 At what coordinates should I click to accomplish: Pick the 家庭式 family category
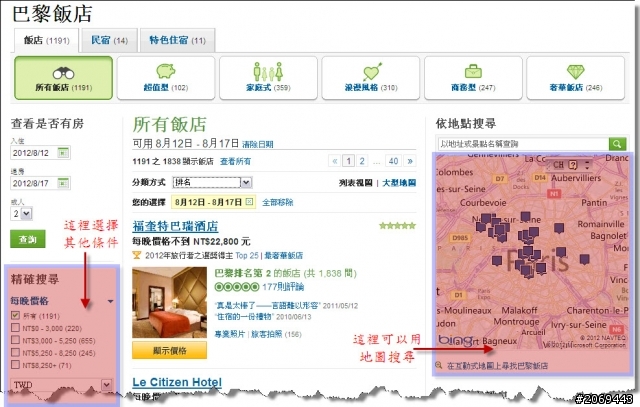(268, 78)
